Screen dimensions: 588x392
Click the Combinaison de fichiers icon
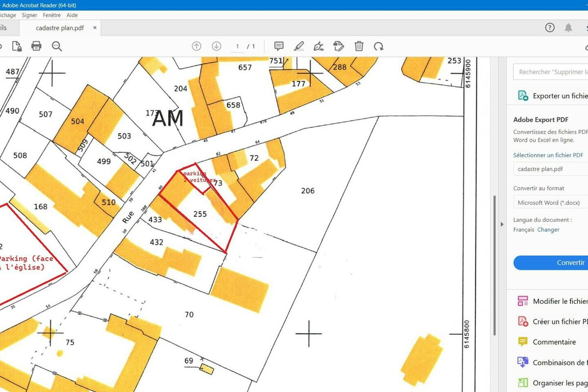click(523, 362)
